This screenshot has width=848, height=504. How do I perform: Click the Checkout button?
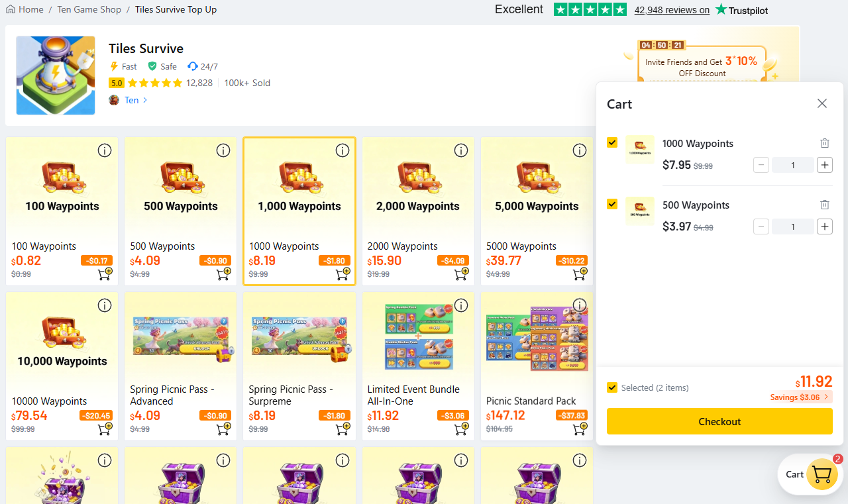click(x=719, y=421)
